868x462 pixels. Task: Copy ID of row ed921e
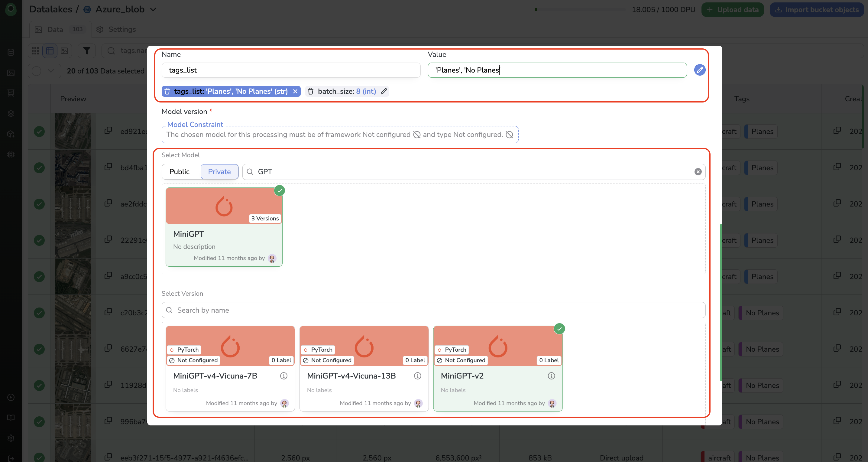click(108, 130)
